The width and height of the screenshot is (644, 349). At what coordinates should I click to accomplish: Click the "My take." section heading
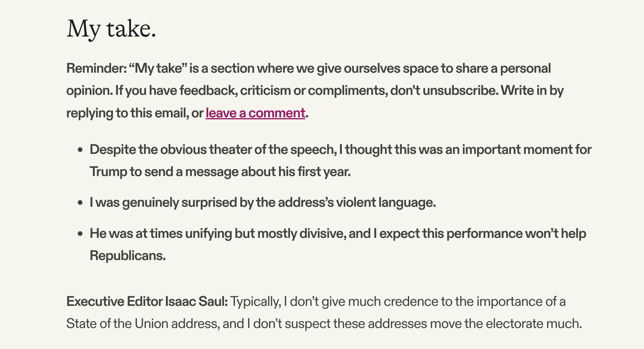(111, 30)
